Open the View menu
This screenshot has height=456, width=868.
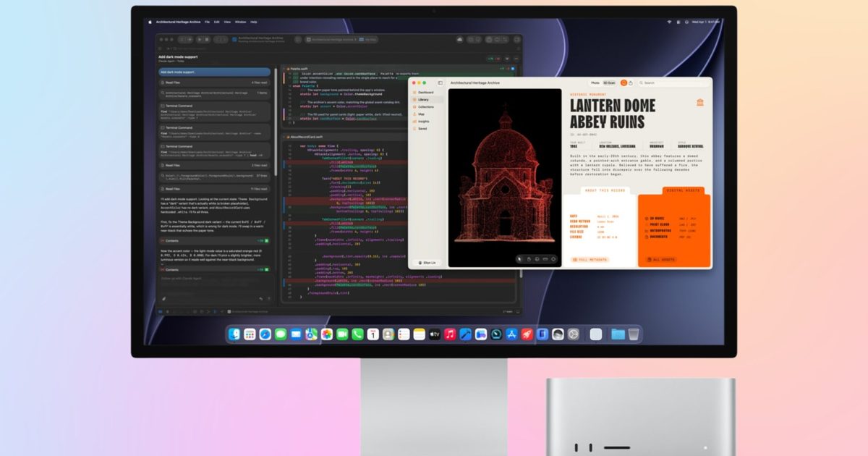(227, 22)
